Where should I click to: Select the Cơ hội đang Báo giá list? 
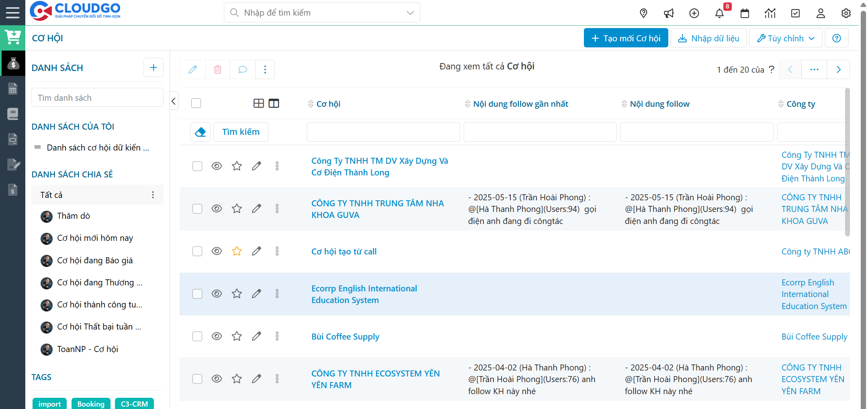95,260
